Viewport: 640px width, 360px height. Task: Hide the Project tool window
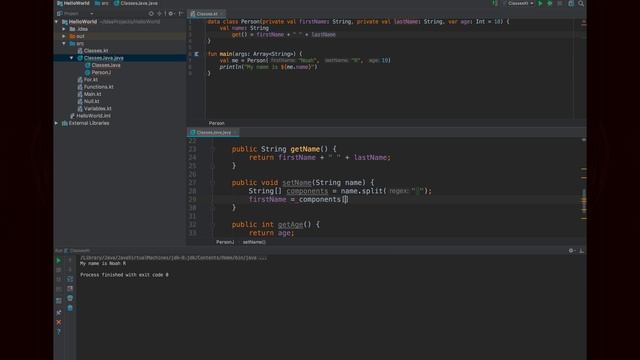181,13
